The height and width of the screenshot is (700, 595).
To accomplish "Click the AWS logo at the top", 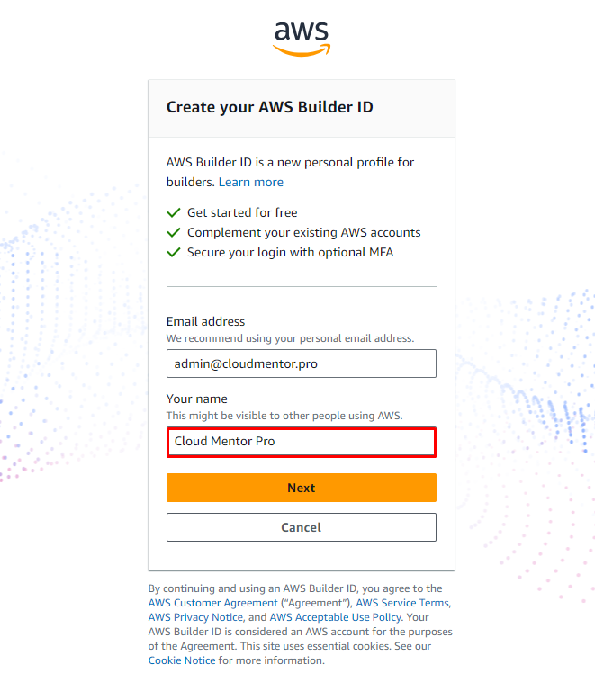I will tap(302, 38).
